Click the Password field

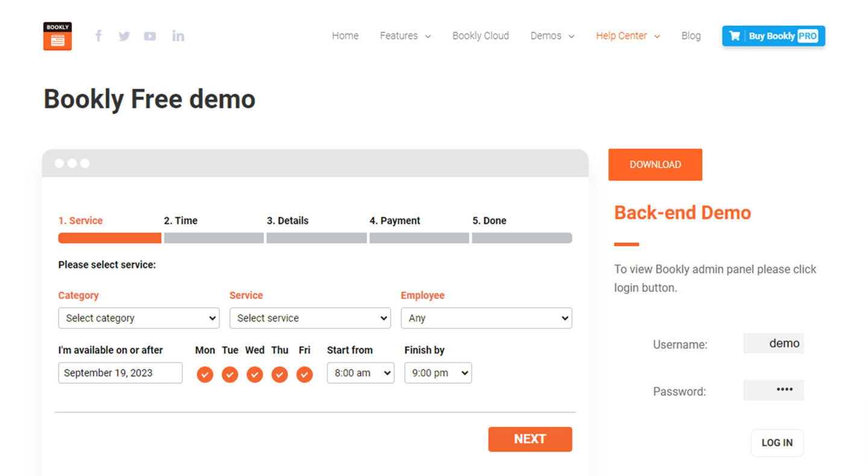tap(773, 390)
